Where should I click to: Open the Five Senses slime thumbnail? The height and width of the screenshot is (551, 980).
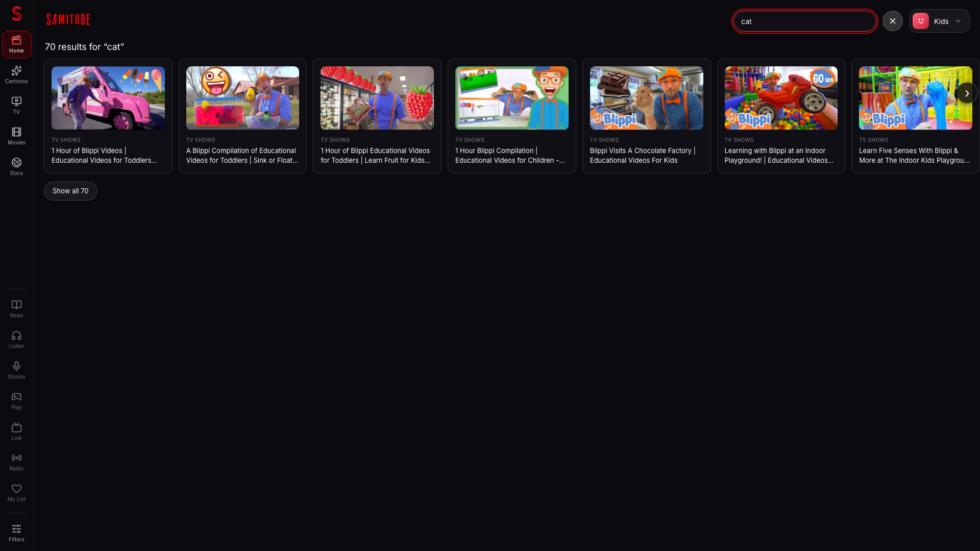pos(916,98)
